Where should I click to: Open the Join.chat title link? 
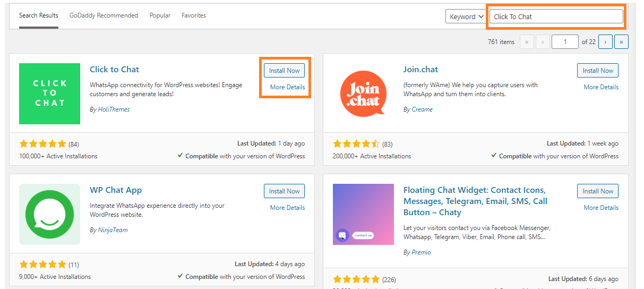coord(420,70)
